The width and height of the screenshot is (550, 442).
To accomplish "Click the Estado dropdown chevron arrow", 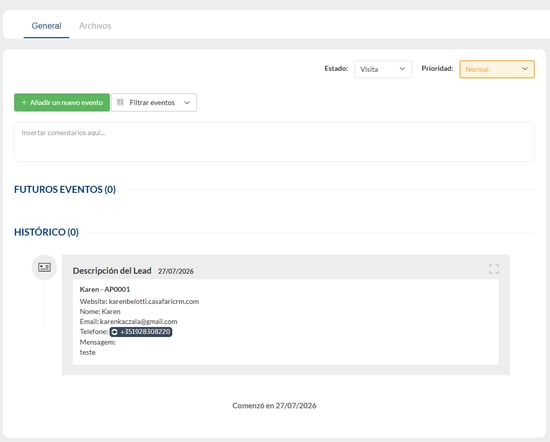I will (x=402, y=69).
